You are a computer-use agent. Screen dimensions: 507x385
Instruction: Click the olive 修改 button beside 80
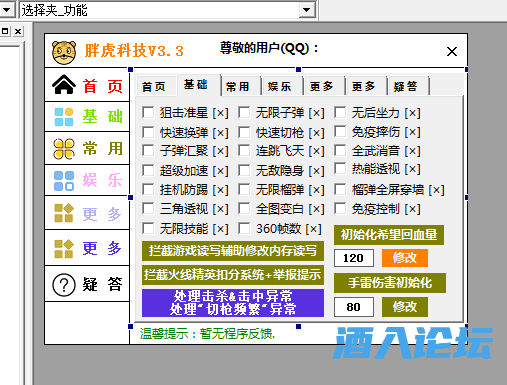point(405,307)
